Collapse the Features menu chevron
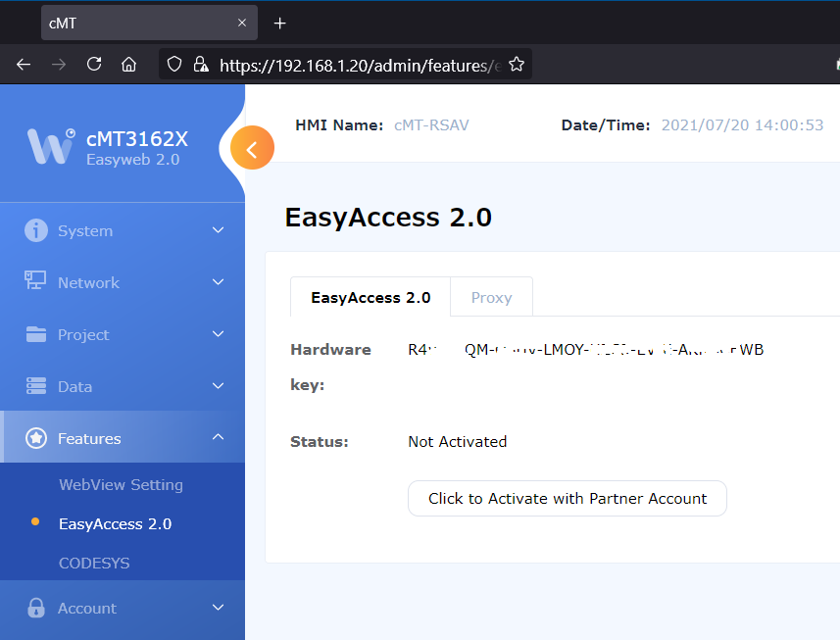Viewport: 840px width, 640px height. pyautogui.click(x=218, y=438)
